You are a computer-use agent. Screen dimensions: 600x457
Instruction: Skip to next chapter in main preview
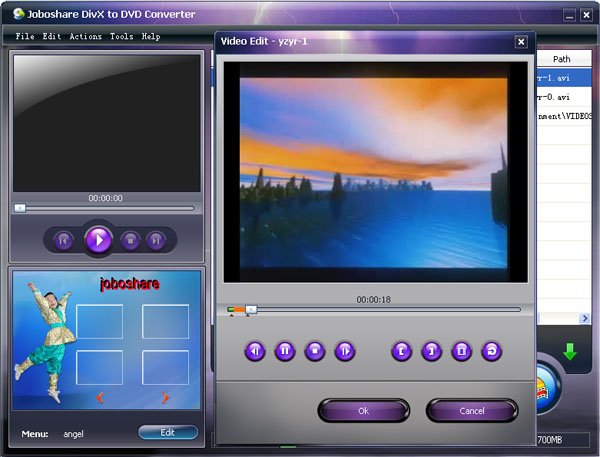point(156,241)
